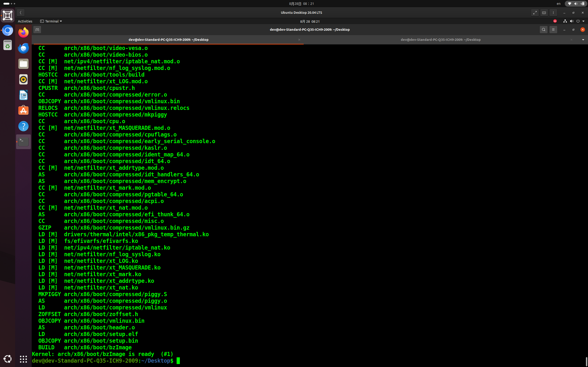Open the terminal hamburger menu
Viewport: 588px width, 367px height.
point(553,30)
